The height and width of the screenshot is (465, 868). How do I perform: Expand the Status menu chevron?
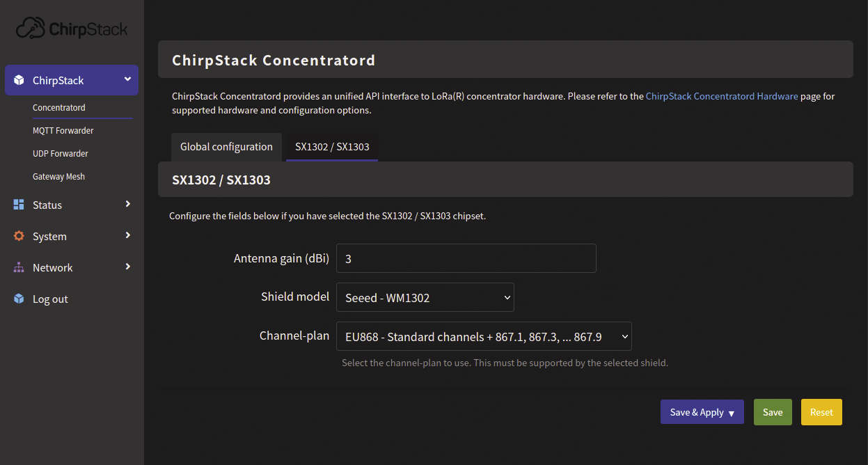(127, 204)
